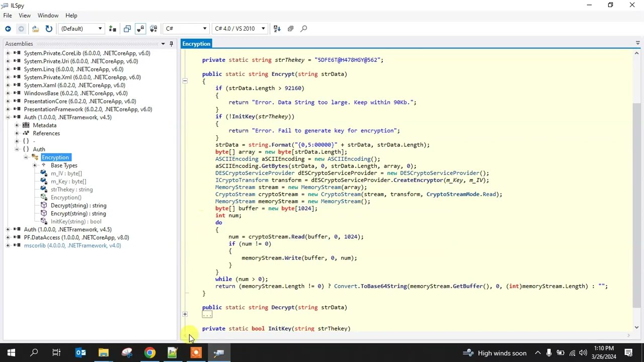Screen dimensions: 644x362
Task: Expand the WindowsBase assembly node
Action: pyautogui.click(x=8, y=94)
